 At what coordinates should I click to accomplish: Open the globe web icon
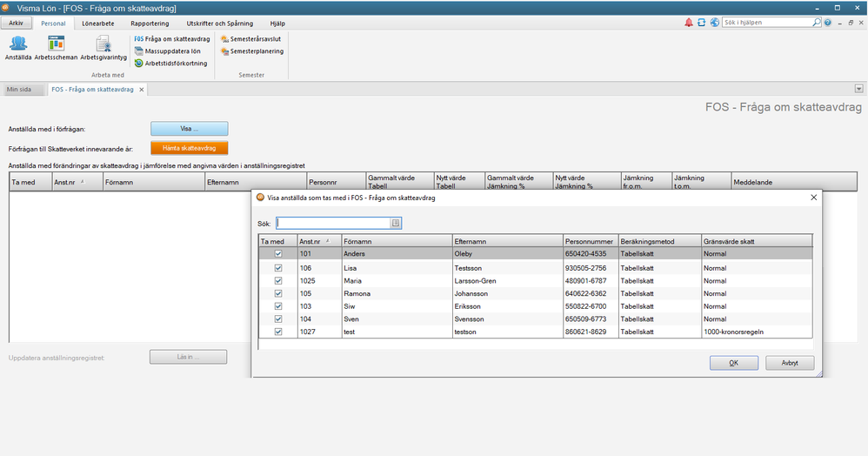click(714, 23)
